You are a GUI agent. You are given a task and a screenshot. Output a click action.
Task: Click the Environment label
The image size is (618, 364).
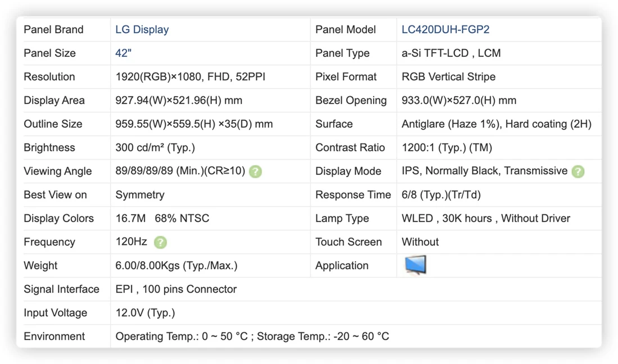(x=54, y=337)
